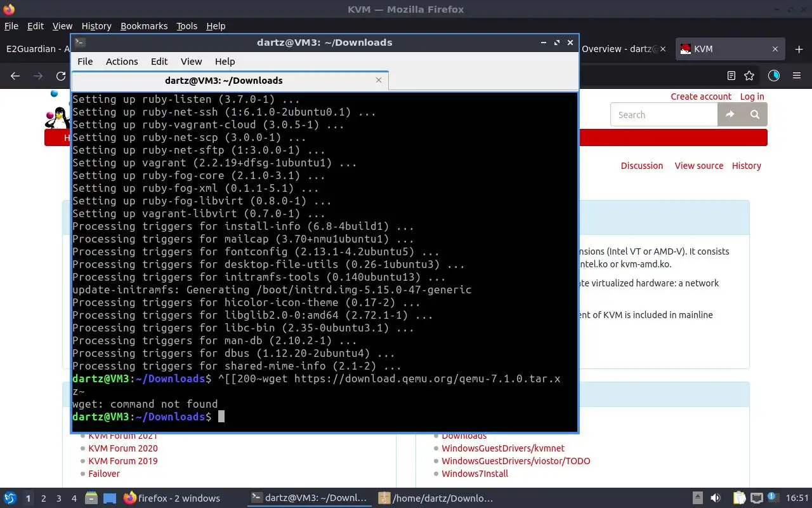
Task: Switch to virtual desktop 3
Action: pos(59,498)
